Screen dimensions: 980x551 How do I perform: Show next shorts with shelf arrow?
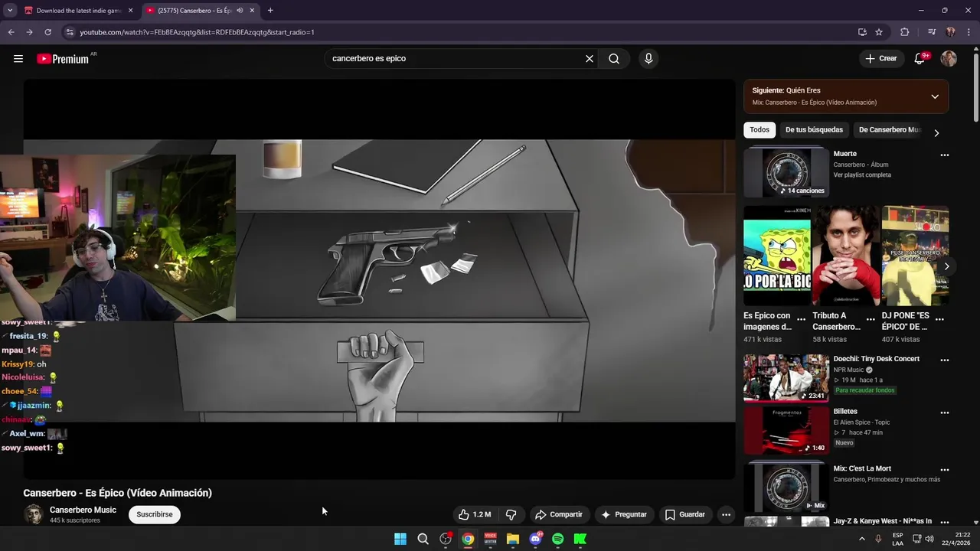(x=946, y=266)
